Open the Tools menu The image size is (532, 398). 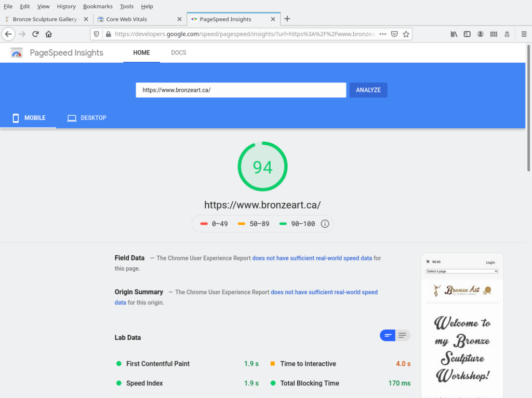coord(127,6)
